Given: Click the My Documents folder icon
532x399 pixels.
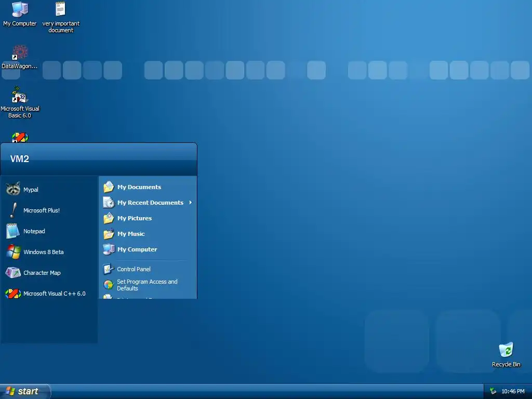Looking at the screenshot, I should (109, 187).
